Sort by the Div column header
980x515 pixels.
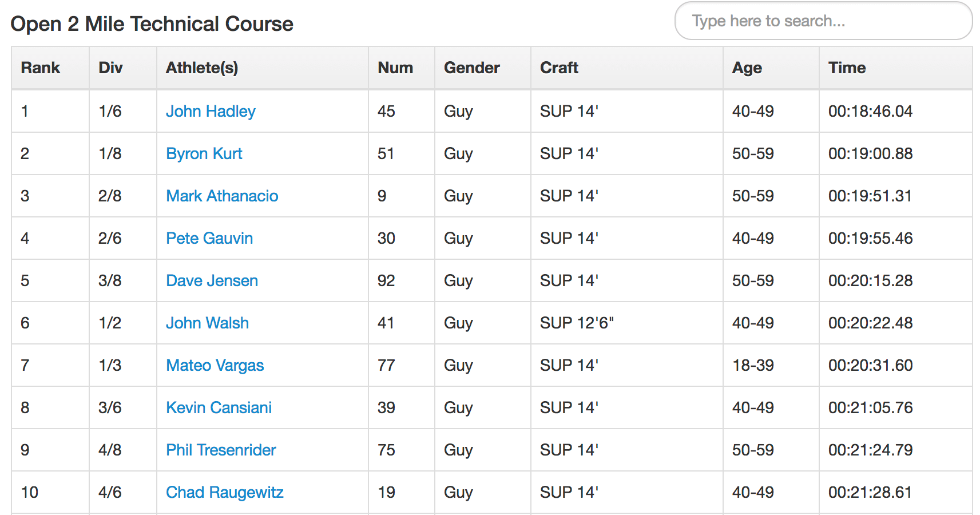(110, 68)
